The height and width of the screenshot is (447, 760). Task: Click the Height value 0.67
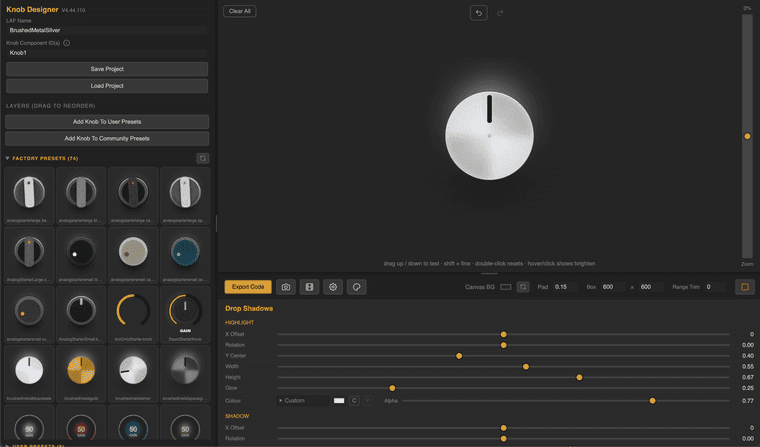click(748, 377)
